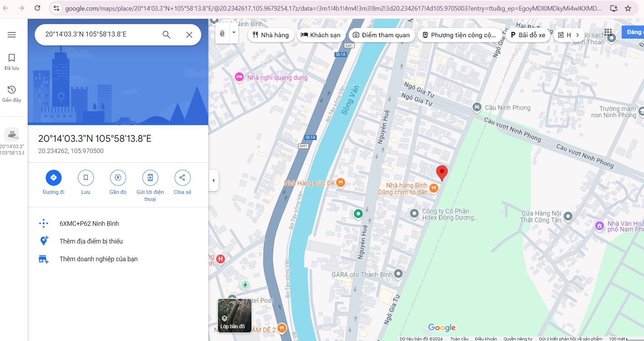Show more category chips with arrow
This screenshot has height=341, width=644.
pyautogui.click(x=577, y=35)
